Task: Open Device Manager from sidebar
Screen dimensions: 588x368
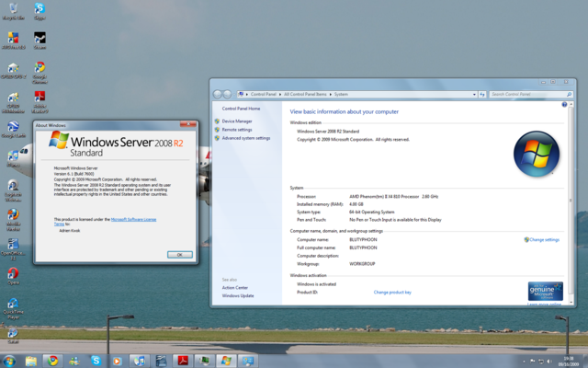Action: coord(237,121)
